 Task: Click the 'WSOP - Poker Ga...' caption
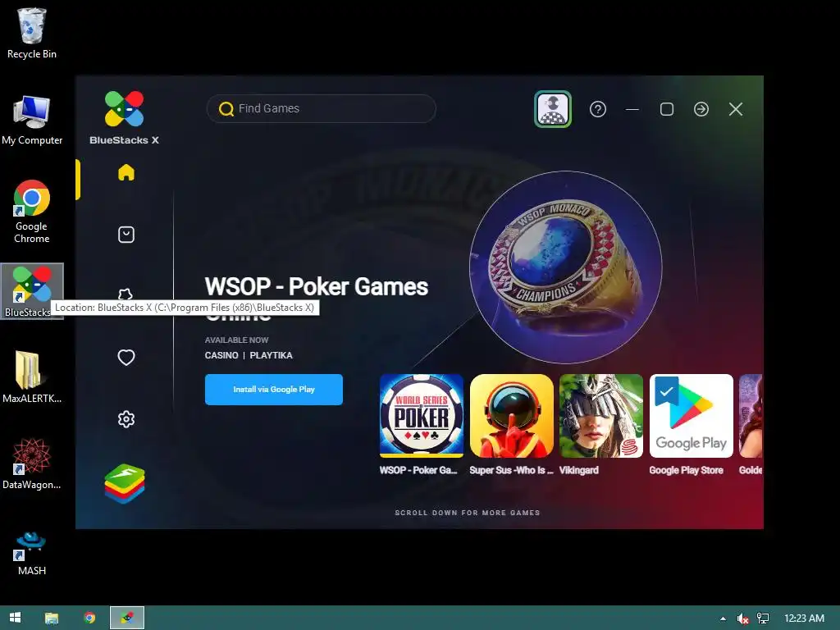point(418,470)
